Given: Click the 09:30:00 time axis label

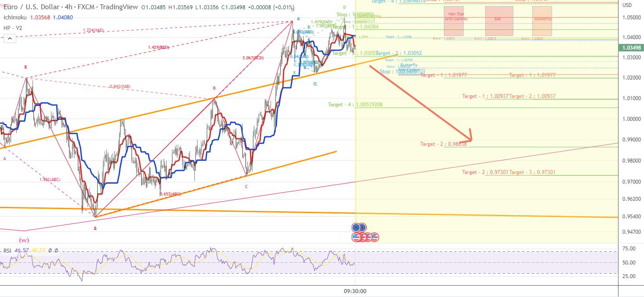Looking at the screenshot, I should tap(355, 291).
